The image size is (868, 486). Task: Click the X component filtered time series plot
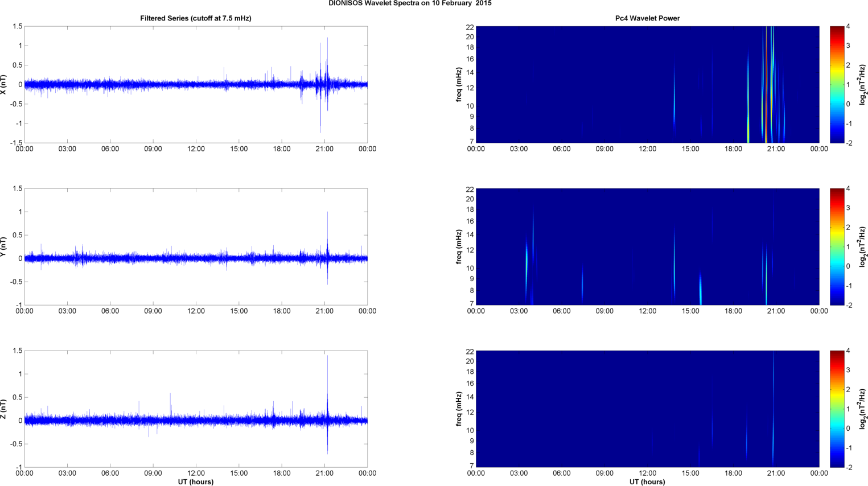(x=196, y=84)
